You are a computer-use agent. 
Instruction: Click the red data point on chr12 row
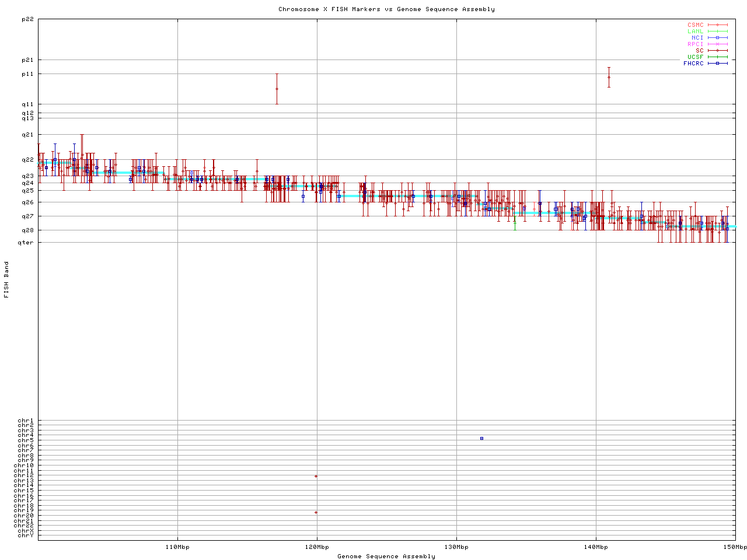(316, 476)
